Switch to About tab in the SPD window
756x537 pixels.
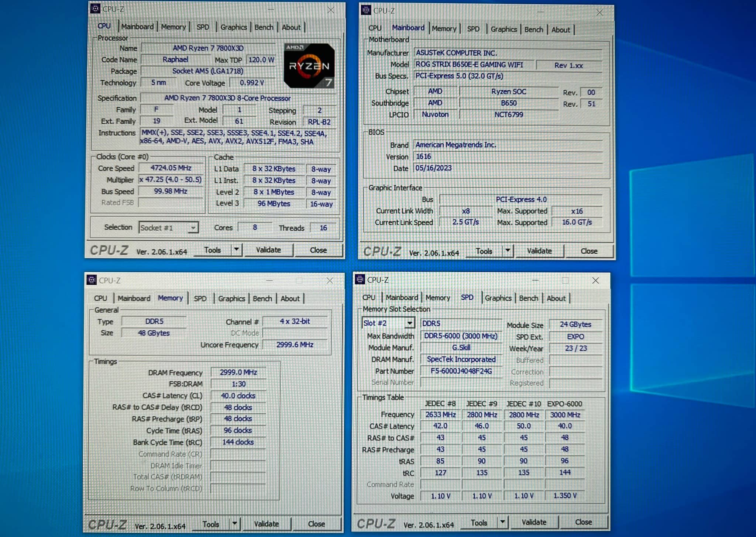click(x=556, y=298)
